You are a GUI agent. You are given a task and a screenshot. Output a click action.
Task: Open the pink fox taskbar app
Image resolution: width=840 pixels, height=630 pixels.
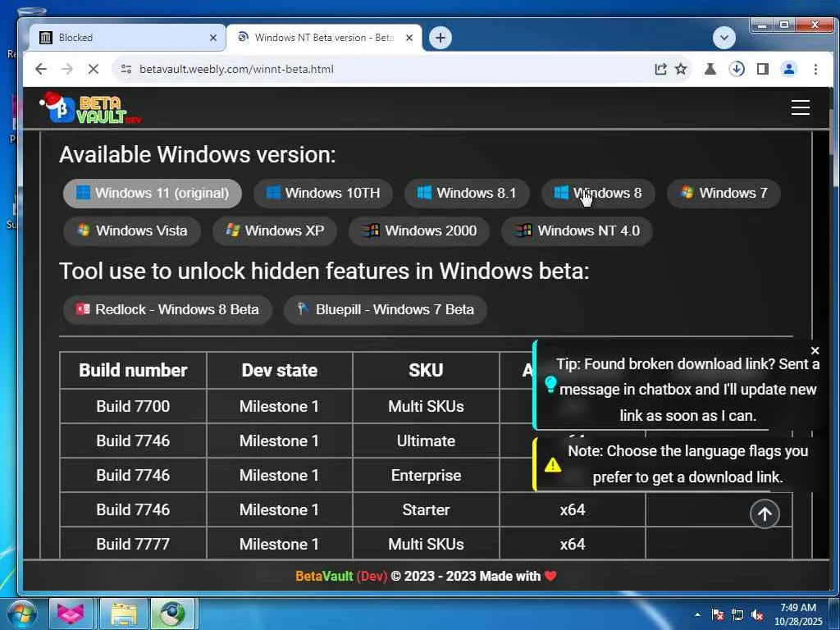pos(71,614)
